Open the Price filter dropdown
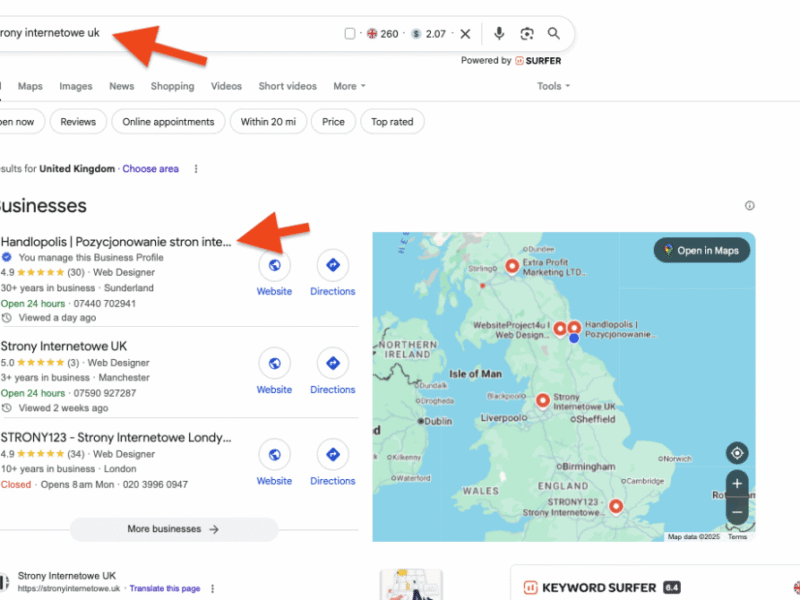The height and width of the screenshot is (600, 800). [x=333, y=122]
